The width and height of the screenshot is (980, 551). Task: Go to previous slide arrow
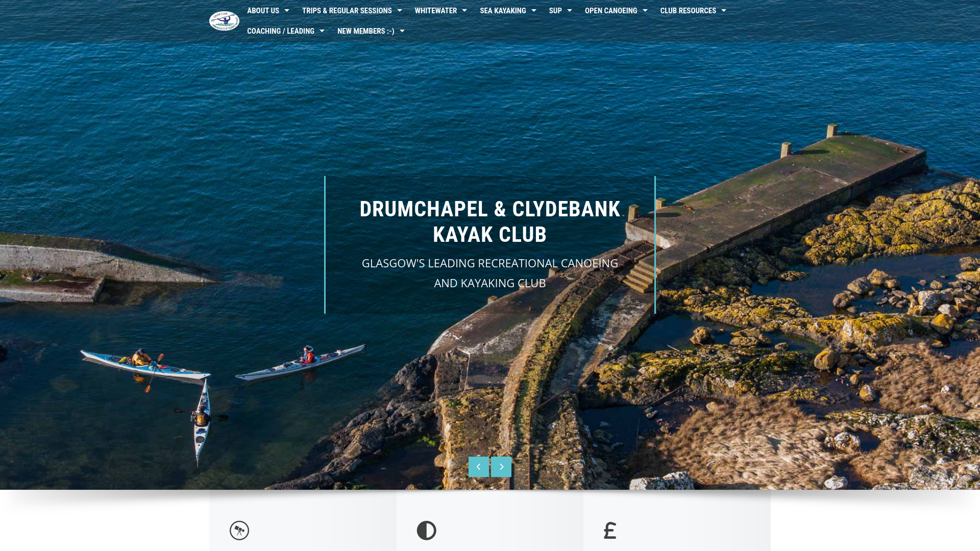pyautogui.click(x=479, y=467)
